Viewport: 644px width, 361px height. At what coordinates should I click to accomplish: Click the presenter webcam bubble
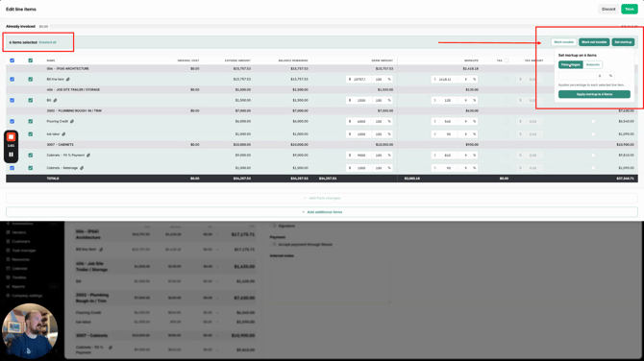30,330
